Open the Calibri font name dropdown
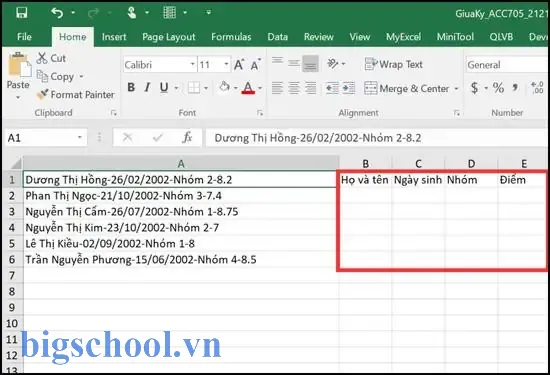Viewport: 550px width, 375px height. (192, 65)
